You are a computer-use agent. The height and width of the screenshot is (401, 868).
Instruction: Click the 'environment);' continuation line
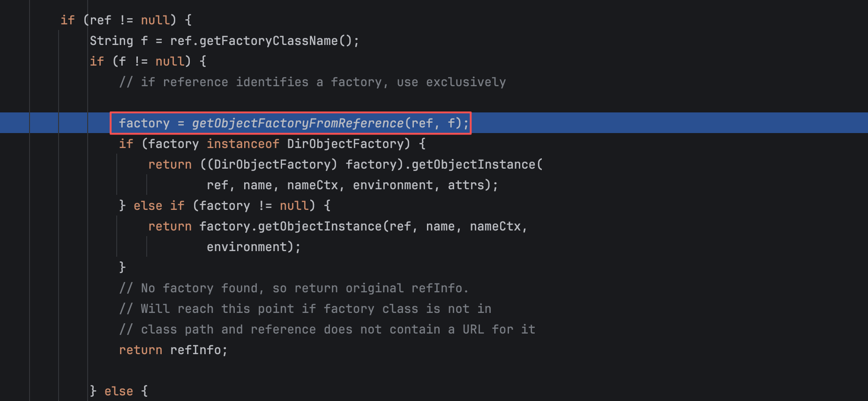click(x=254, y=247)
